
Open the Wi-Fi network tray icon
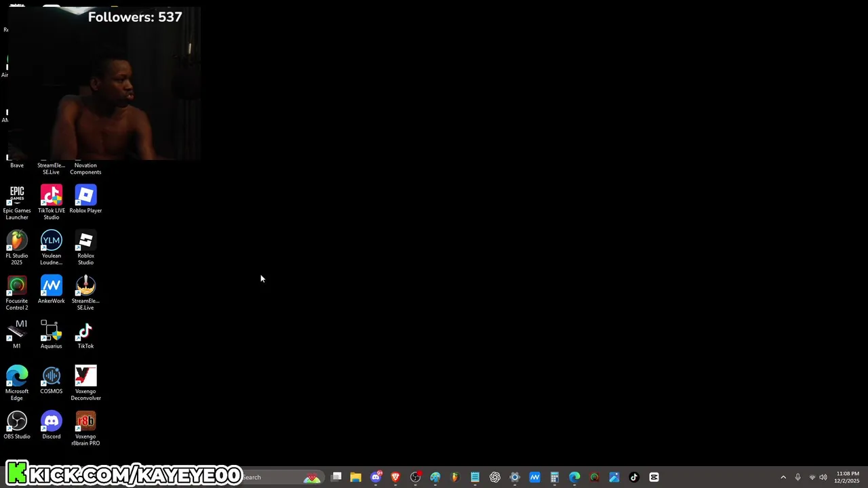[x=812, y=477]
